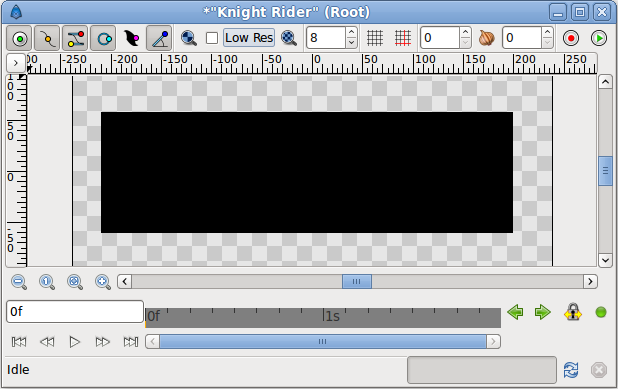The image size is (618, 389).
Task: Click the green dot timeline icon
Action: tap(601, 313)
